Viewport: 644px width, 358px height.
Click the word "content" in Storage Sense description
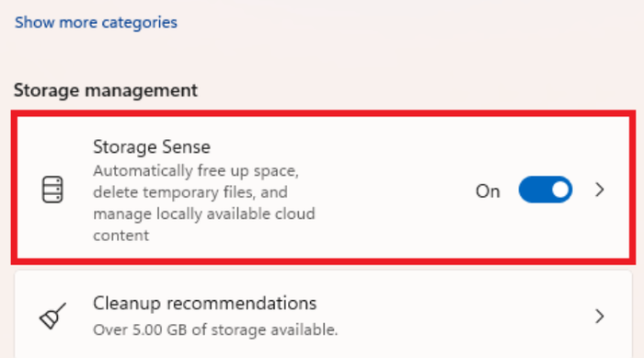coord(121,236)
